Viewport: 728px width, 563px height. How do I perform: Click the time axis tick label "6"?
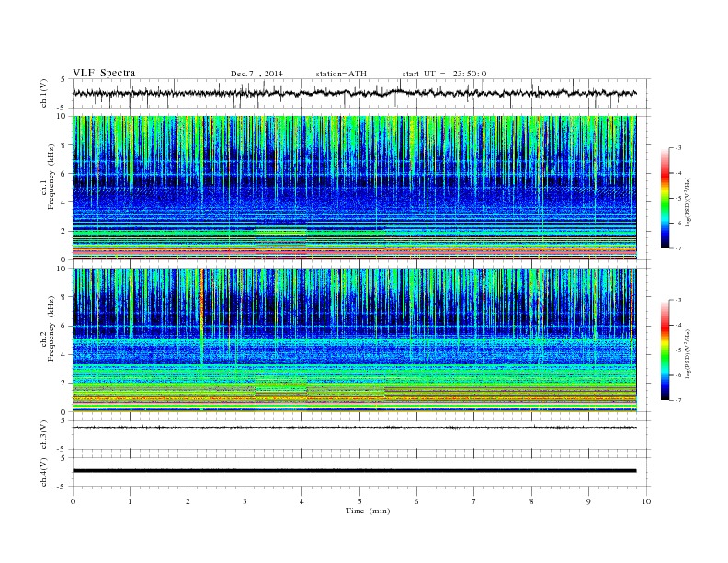click(x=416, y=501)
